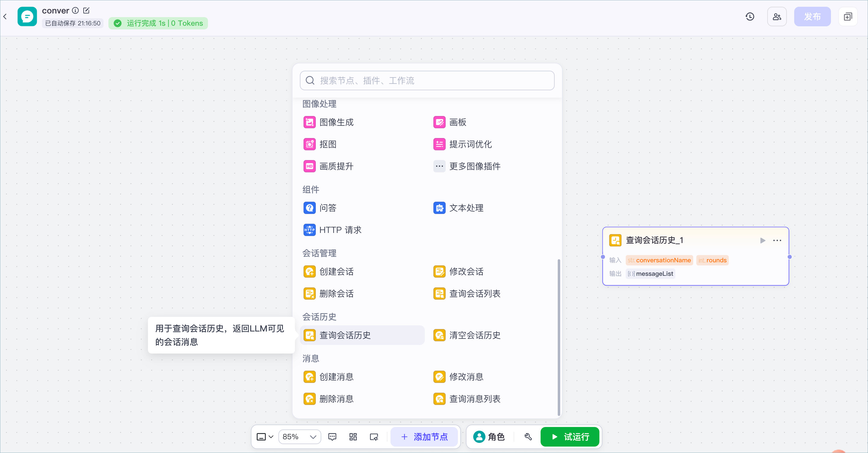Click the comment icon in bottom toolbar
The height and width of the screenshot is (453, 868).
click(332, 437)
